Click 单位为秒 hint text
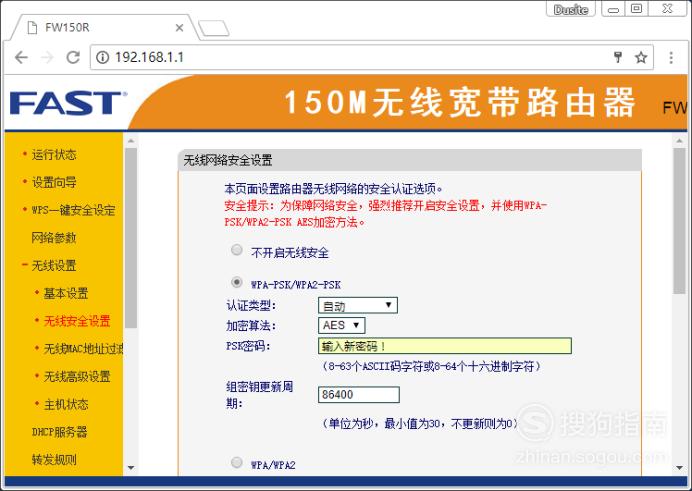Image resolution: width=692 pixels, height=491 pixels. pyautogui.click(x=420, y=424)
